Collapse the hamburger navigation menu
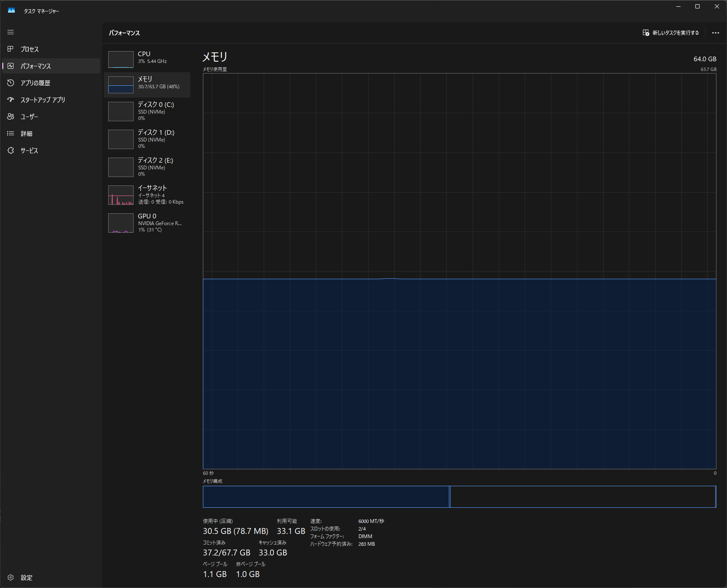This screenshot has width=727, height=588. (11, 32)
